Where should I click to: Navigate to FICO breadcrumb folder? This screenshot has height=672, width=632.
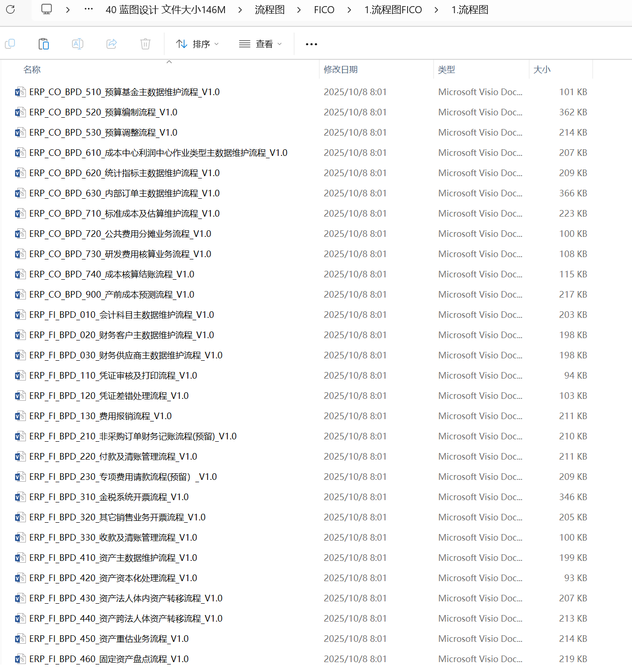tap(324, 10)
